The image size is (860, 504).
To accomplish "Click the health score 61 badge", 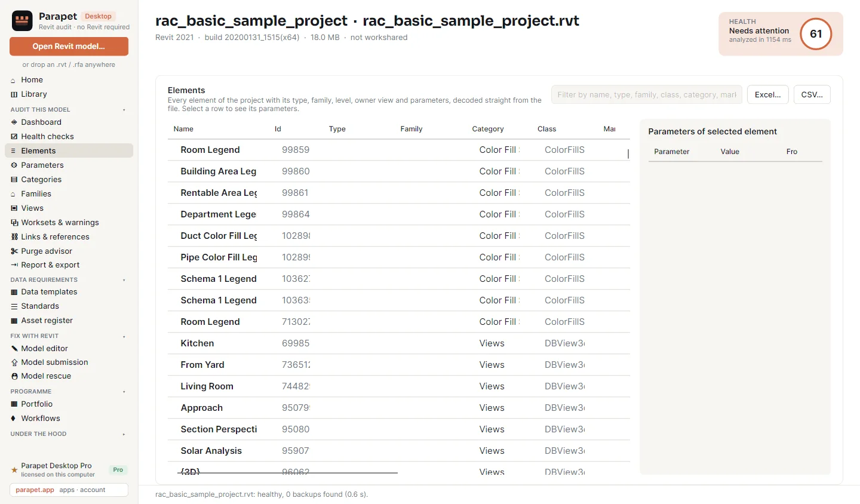I will click(816, 34).
